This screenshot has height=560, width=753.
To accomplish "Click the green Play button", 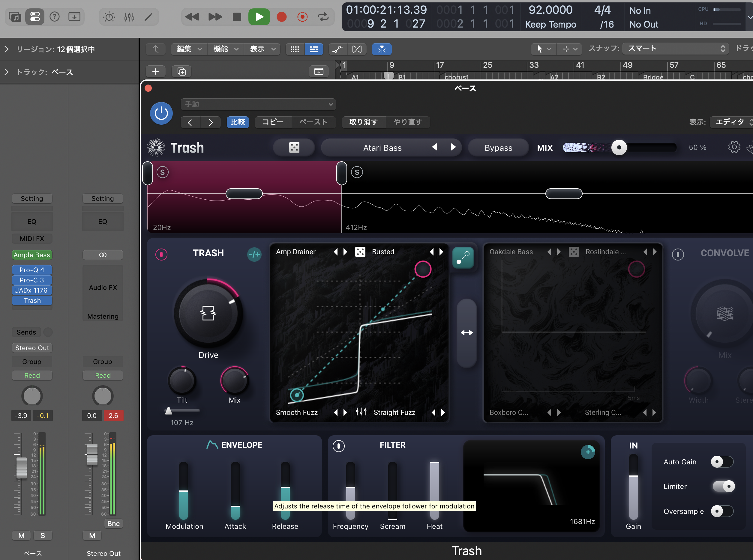I will (259, 16).
